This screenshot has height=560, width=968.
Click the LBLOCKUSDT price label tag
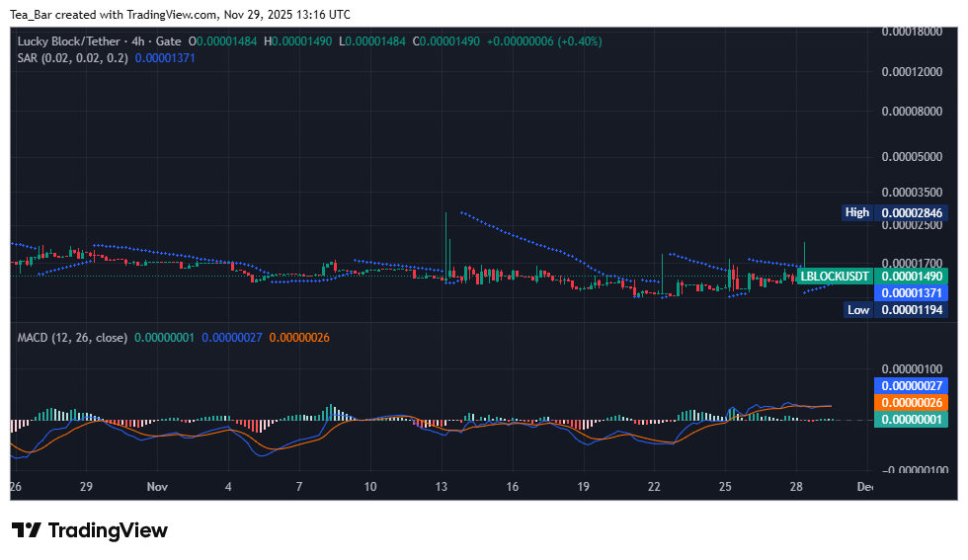coord(835,276)
